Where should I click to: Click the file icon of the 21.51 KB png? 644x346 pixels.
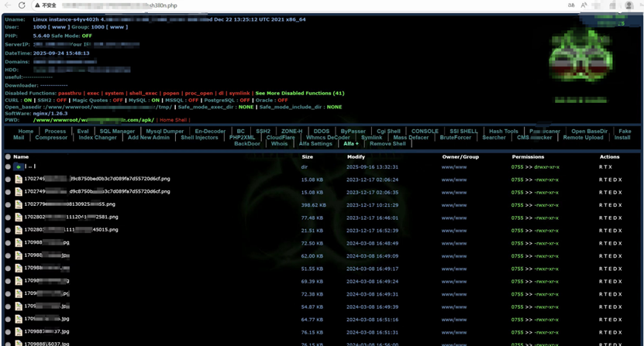point(19,230)
